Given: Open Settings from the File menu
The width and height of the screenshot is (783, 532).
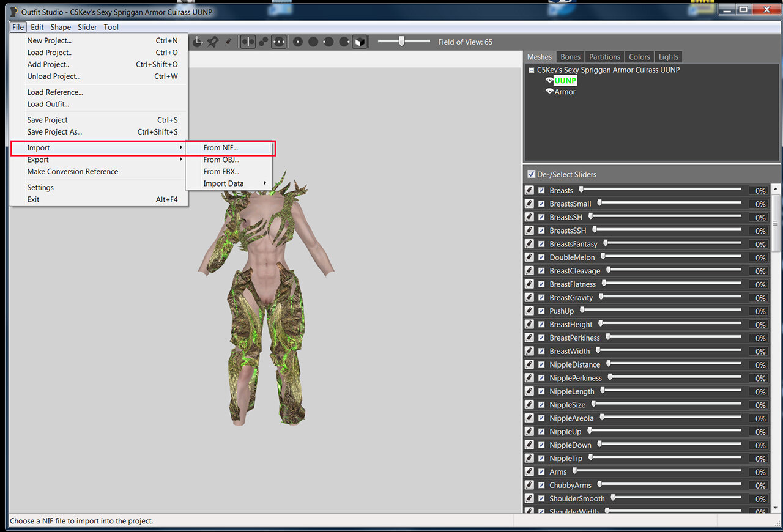Looking at the screenshot, I should [98, 188].
